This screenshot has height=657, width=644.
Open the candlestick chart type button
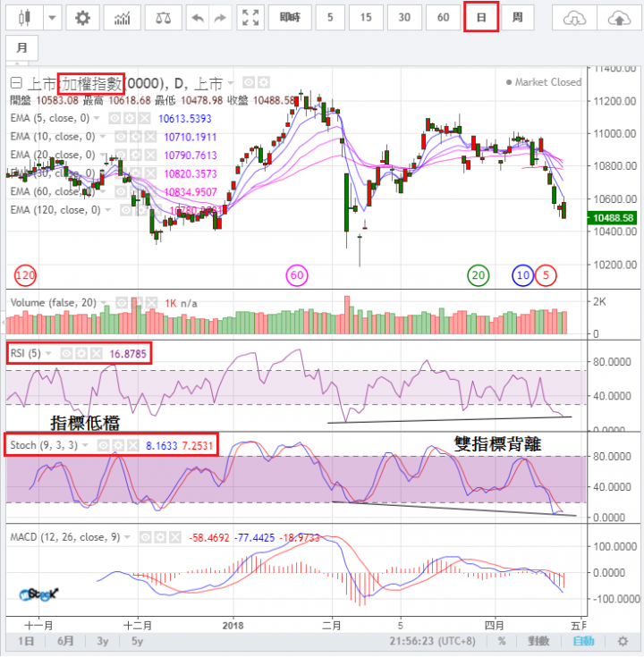[x=24, y=18]
